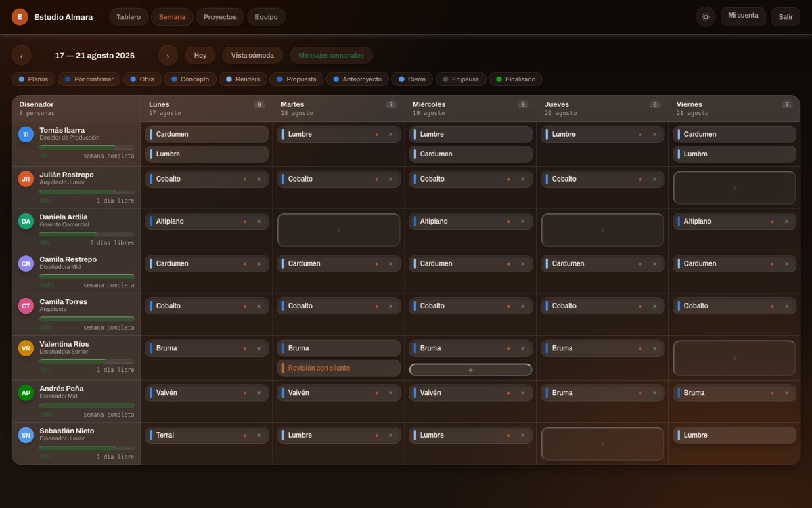Toggle the light/dark theme sun icon
The height and width of the screenshot is (508, 812).
click(x=706, y=17)
